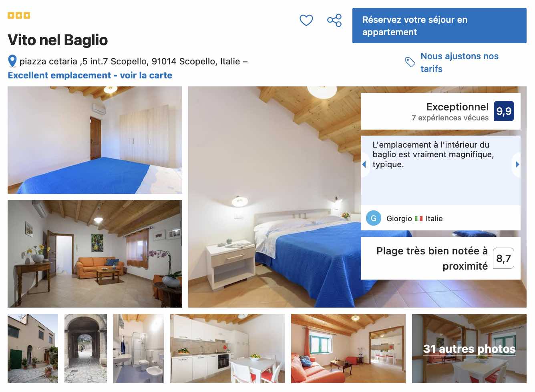Click the price tag icon
The height and width of the screenshot is (392, 535).
pos(410,62)
